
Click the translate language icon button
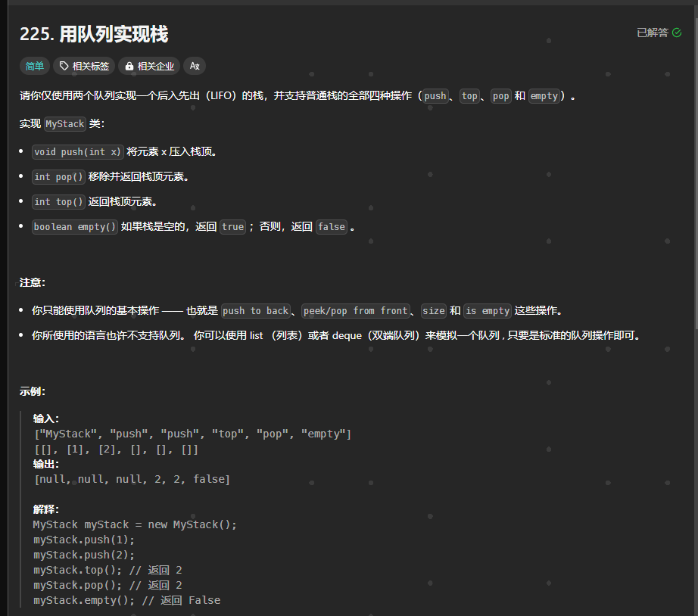coord(195,67)
